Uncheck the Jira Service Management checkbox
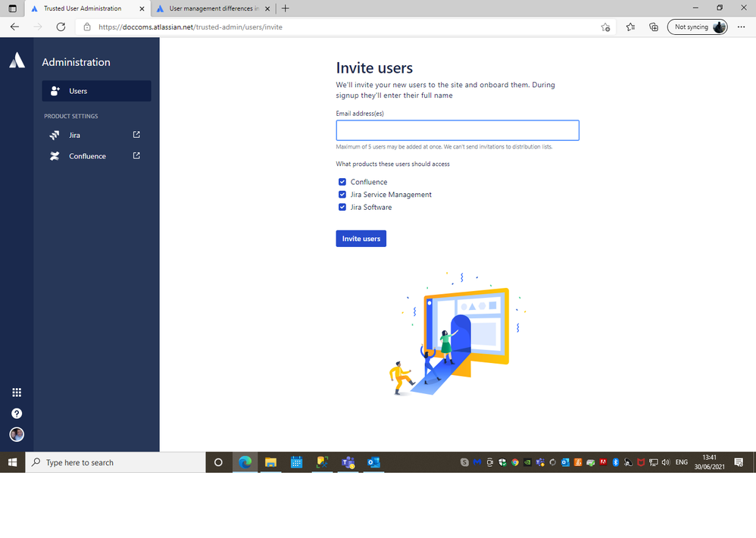 coord(342,194)
